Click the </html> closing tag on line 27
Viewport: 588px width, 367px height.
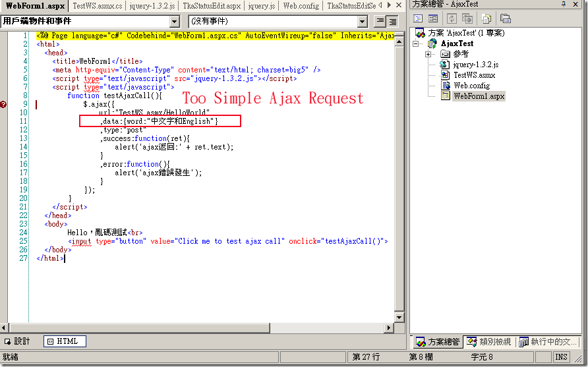click(50, 258)
